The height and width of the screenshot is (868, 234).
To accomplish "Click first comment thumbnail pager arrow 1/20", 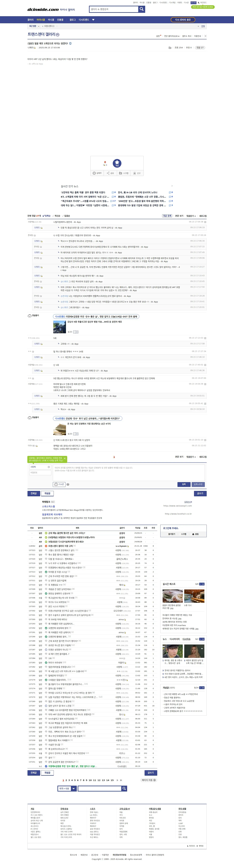I will [x=77, y=332].
